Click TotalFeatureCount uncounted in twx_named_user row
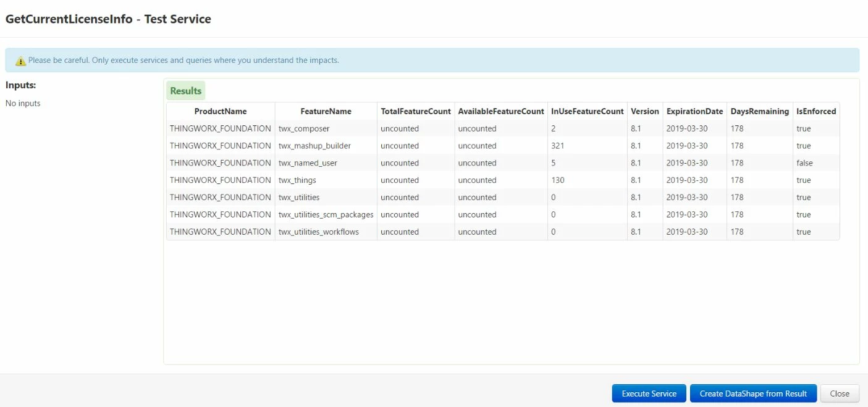The width and height of the screenshot is (868, 407). tap(416, 163)
